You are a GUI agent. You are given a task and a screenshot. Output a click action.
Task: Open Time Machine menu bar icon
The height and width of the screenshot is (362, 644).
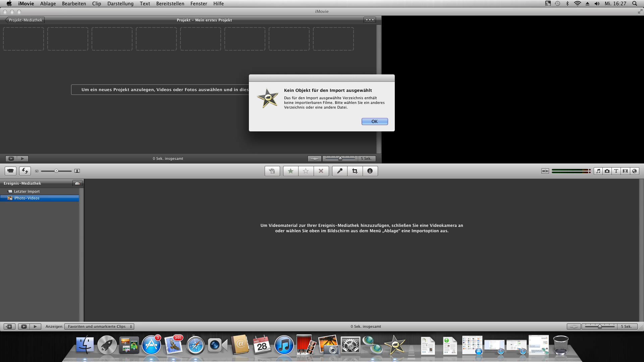coord(557,4)
